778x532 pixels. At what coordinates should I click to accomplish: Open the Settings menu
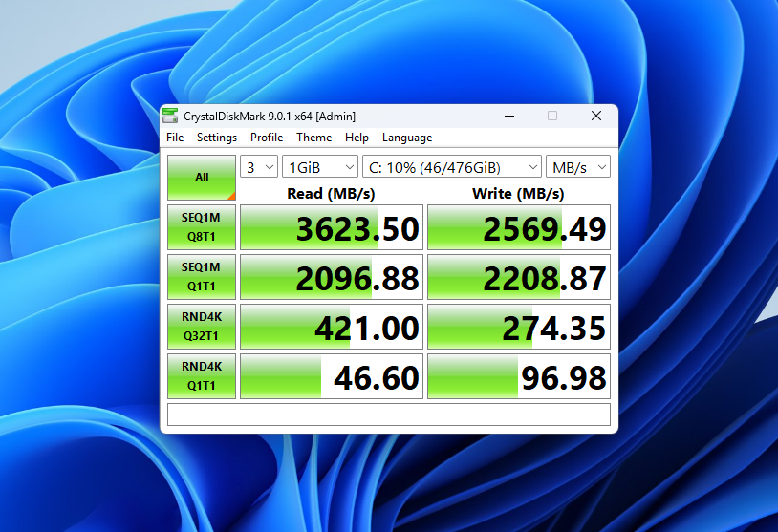coord(217,138)
